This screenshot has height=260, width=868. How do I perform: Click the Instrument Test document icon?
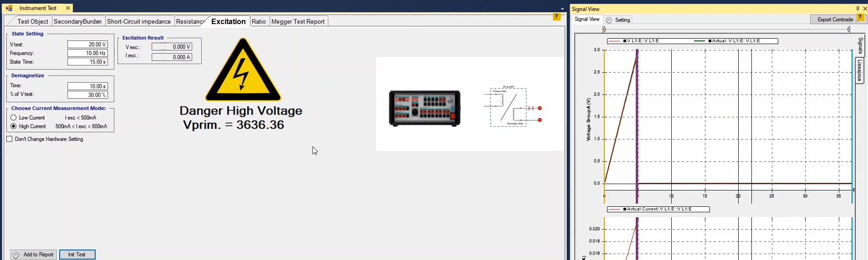[x=9, y=8]
